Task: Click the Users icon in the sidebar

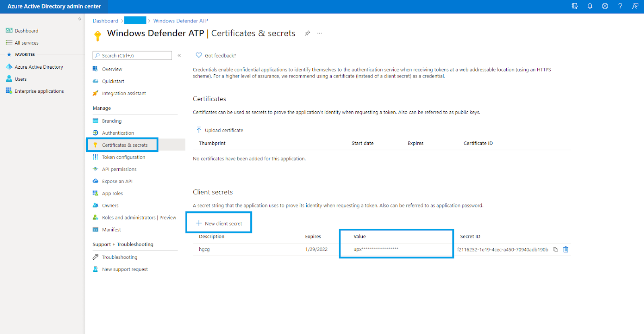Action: [x=9, y=79]
